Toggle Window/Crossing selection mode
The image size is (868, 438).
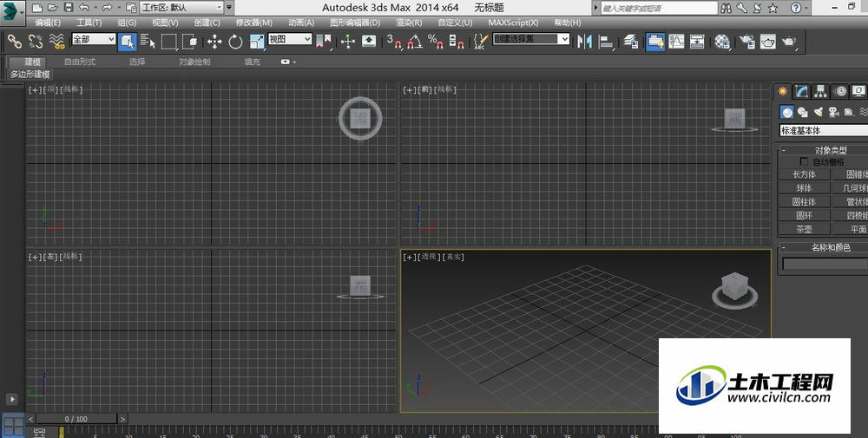click(189, 42)
